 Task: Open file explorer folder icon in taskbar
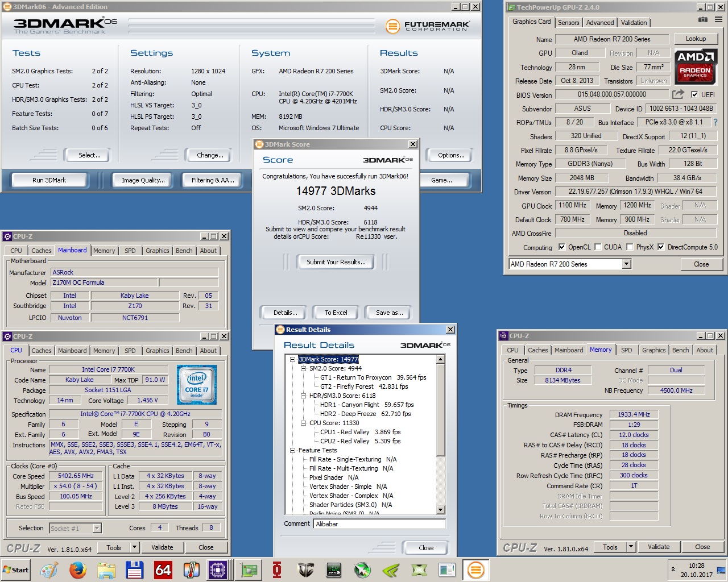[x=106, y=570]
